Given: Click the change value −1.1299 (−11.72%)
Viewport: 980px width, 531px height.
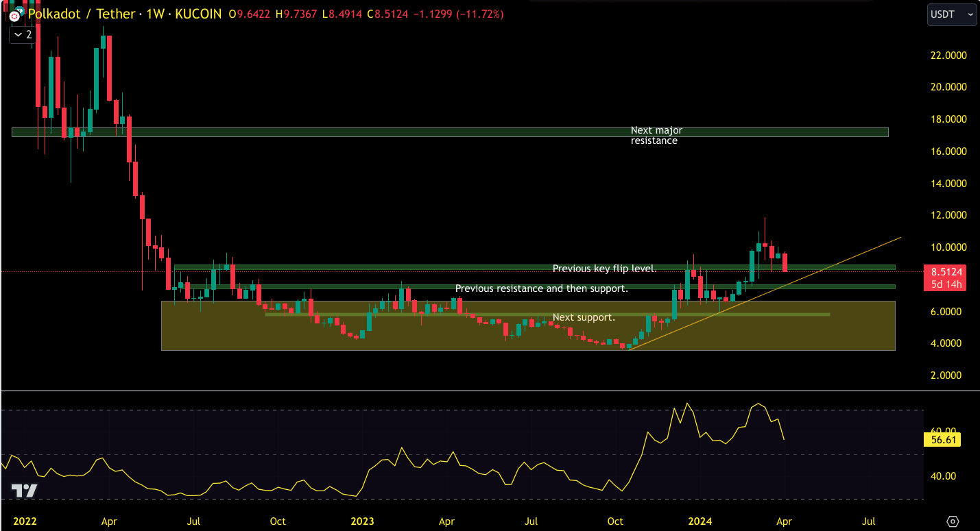Looking at the screenshot, I should click(x=459, y=14).
